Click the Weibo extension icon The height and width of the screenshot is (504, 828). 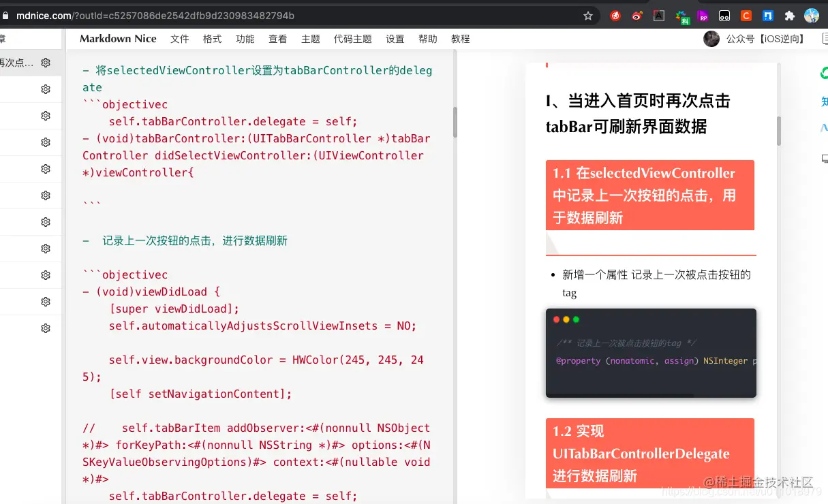[637, 15]
